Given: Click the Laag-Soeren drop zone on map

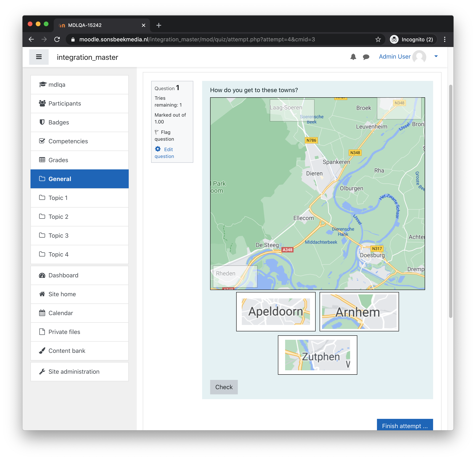Looking at the screenshot, I should (292, 110).
